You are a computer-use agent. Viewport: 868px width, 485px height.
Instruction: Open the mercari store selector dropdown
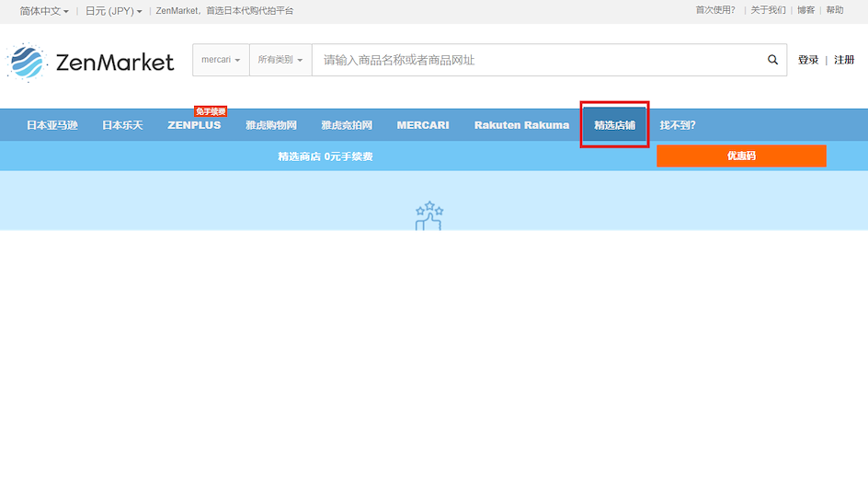pos(221,60)
